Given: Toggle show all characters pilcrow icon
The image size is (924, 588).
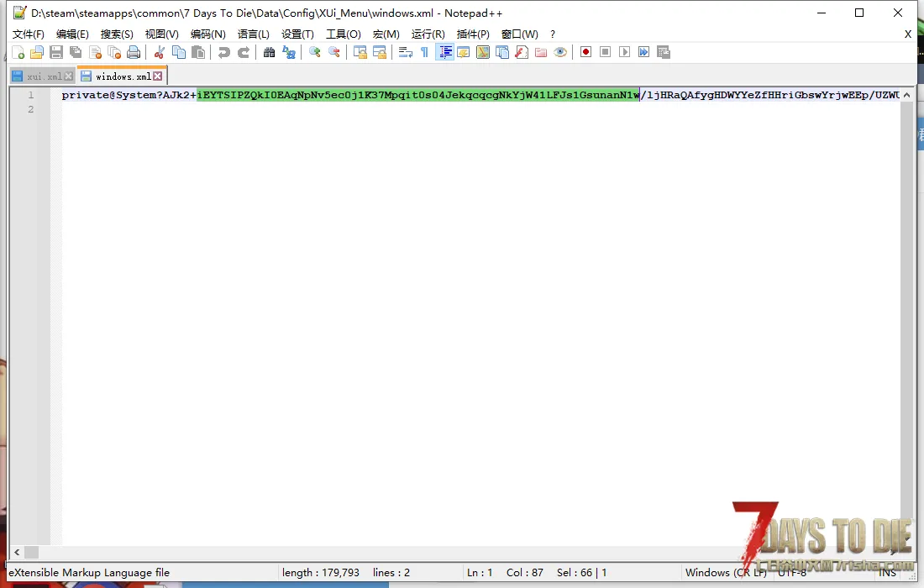Looking at the screenshot, I should 424,52.
